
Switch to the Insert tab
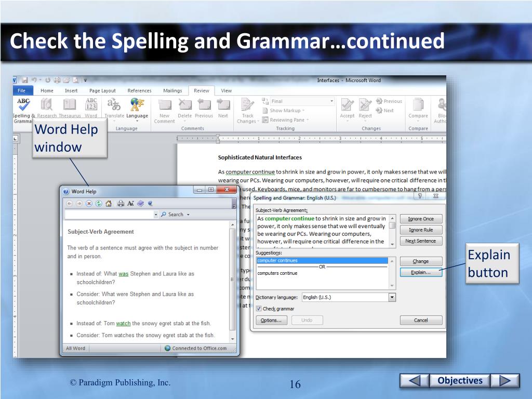71,90
